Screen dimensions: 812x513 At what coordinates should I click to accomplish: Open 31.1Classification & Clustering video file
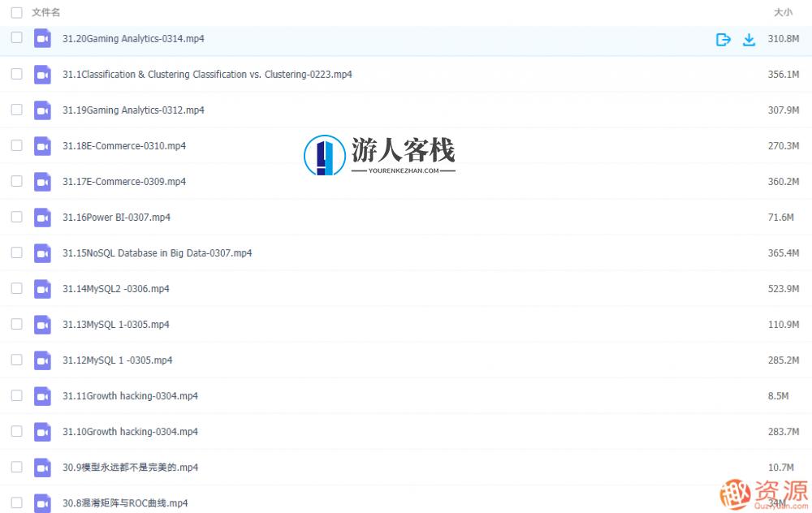(206, 74)
